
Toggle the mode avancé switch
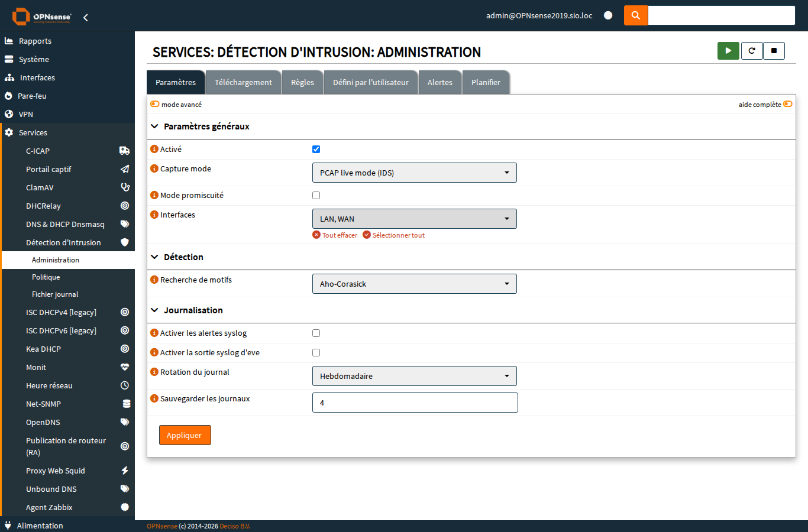pos(155,104)
